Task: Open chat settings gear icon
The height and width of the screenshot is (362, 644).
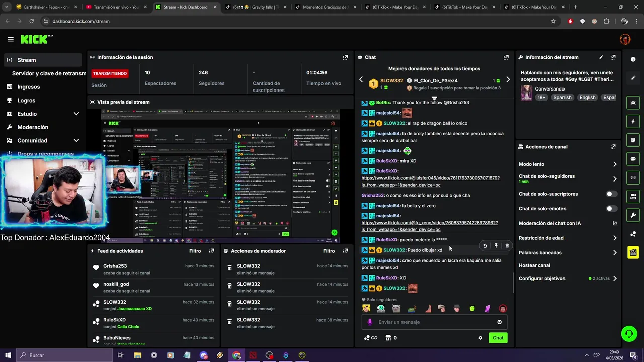Action: [x=480, y=338]
